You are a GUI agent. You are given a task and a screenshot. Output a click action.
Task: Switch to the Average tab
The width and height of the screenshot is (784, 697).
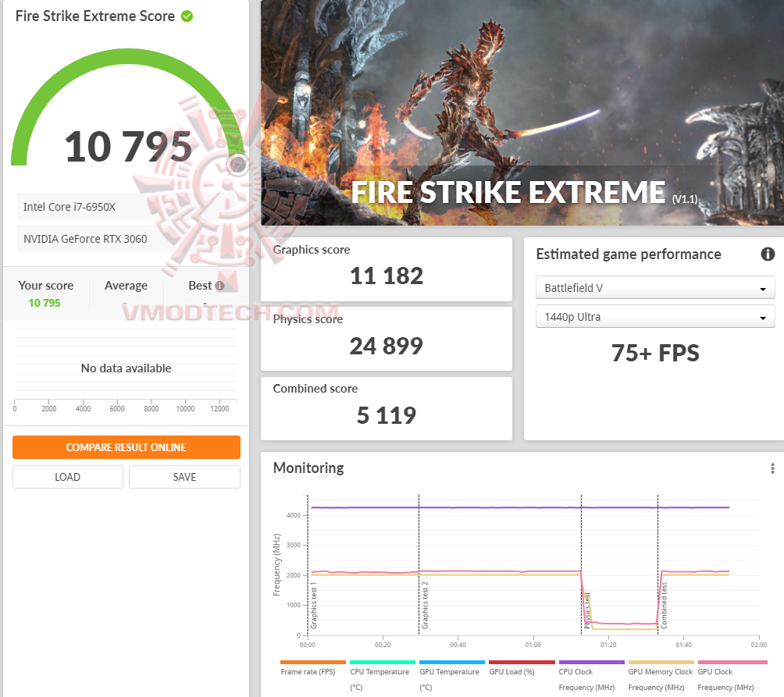click(x=126, y=286)
